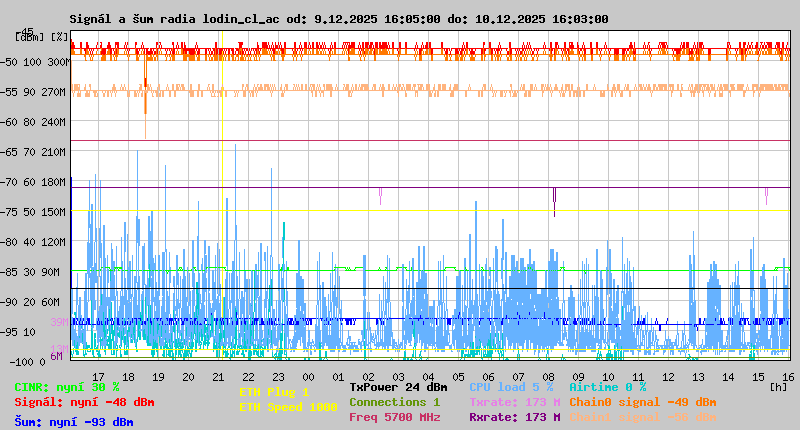The image size is (800, 430).
Task: Click the '-60 80 240M' y-axis label
Action: pos(35,122)
